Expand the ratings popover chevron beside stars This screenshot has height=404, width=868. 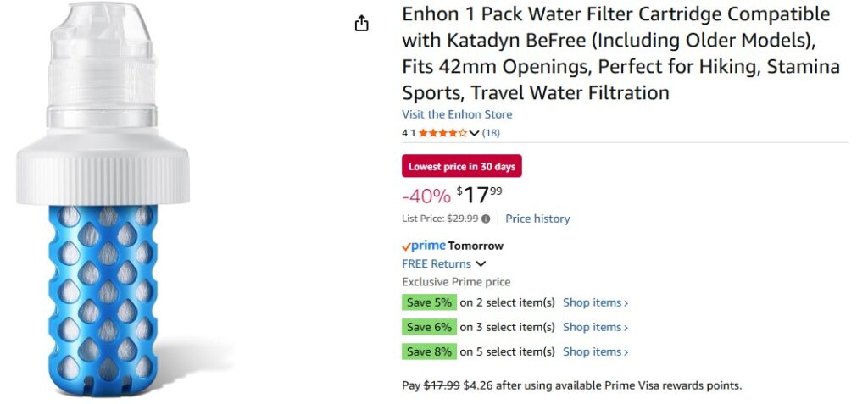474,133
